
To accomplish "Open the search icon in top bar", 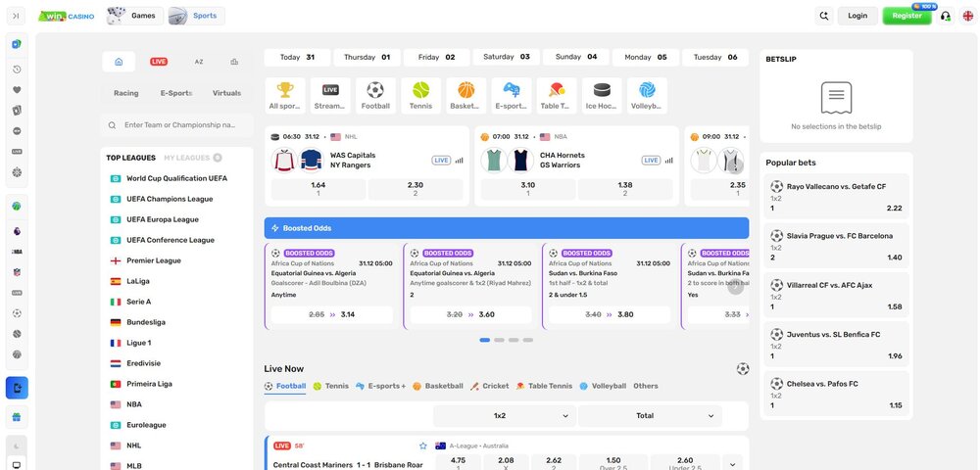I will (824, 16).
